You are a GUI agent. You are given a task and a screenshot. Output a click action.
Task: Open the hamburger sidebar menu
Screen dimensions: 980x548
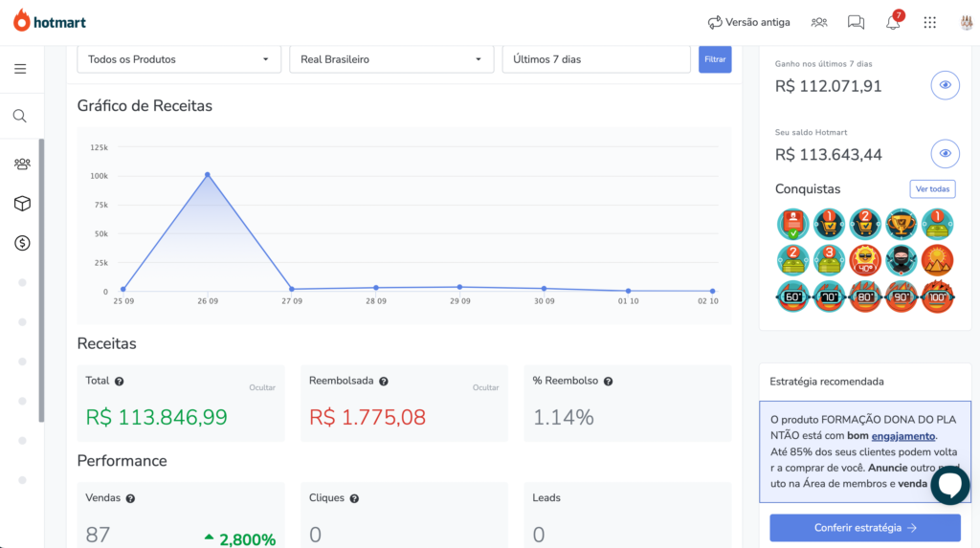[20, 69]
